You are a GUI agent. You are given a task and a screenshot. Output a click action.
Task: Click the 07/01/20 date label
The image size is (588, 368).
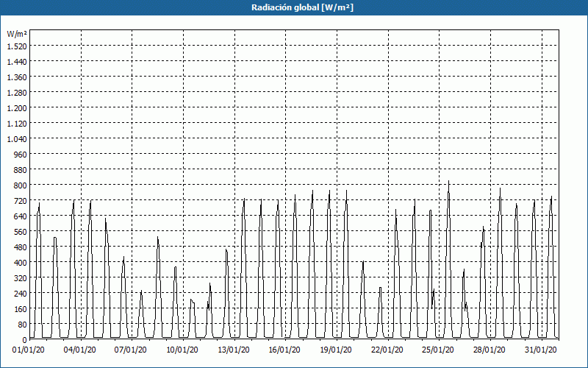(131, 350)
